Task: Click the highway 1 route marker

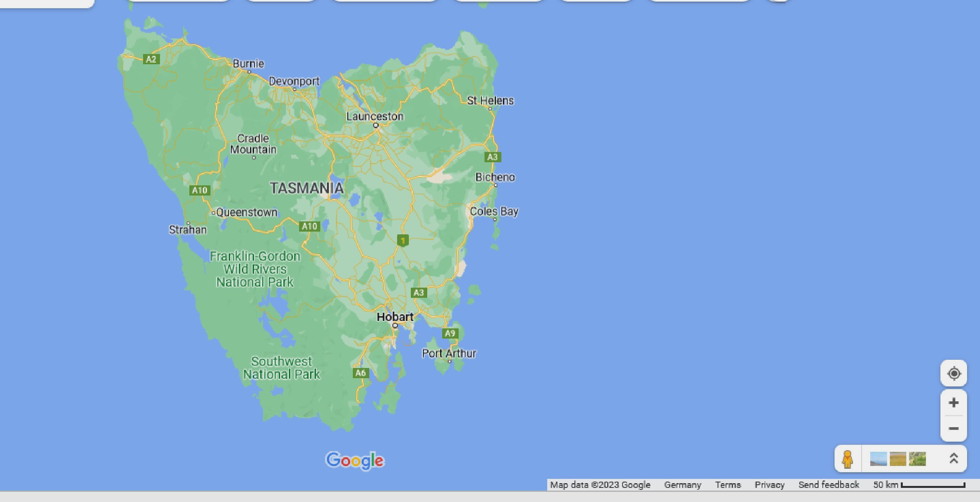Action: tap(403, 240)
